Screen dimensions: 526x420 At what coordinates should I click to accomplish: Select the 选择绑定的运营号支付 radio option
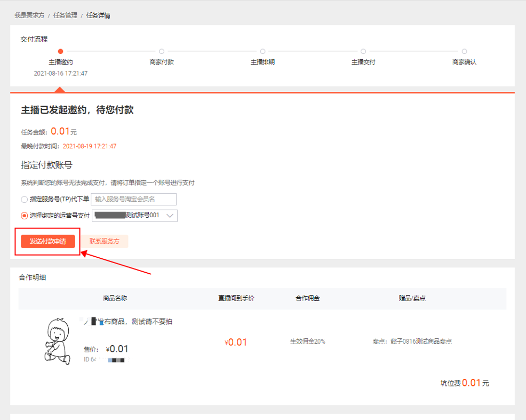24,216
